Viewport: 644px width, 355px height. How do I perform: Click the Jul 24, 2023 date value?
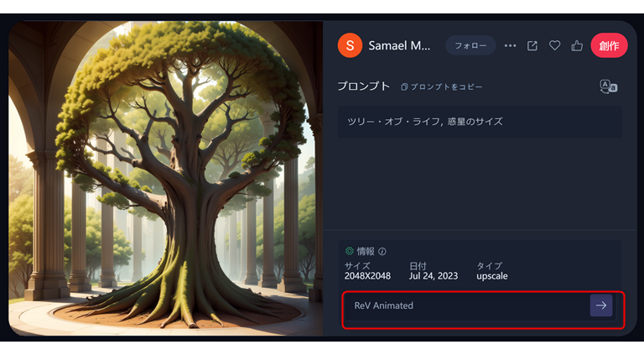click(x=434, y=276)
